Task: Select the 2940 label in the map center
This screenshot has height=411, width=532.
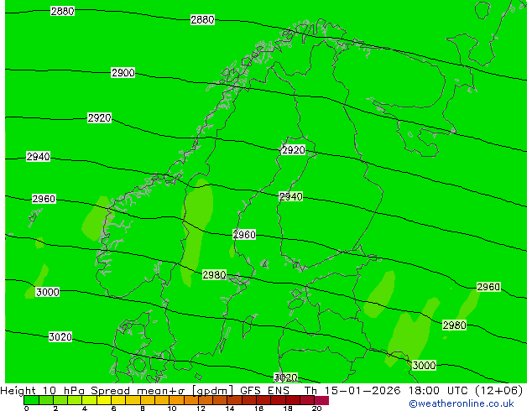Action: tap(291, 196)
